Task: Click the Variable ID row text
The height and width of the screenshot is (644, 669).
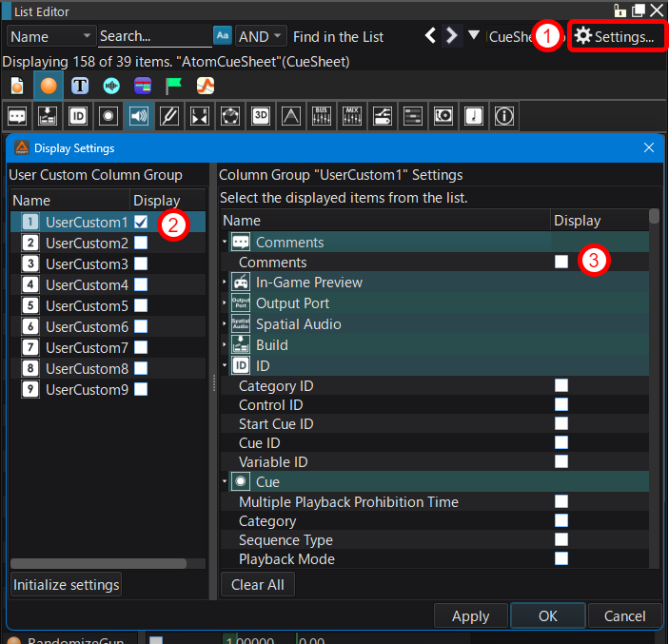Action: click(x=273, y=462)
